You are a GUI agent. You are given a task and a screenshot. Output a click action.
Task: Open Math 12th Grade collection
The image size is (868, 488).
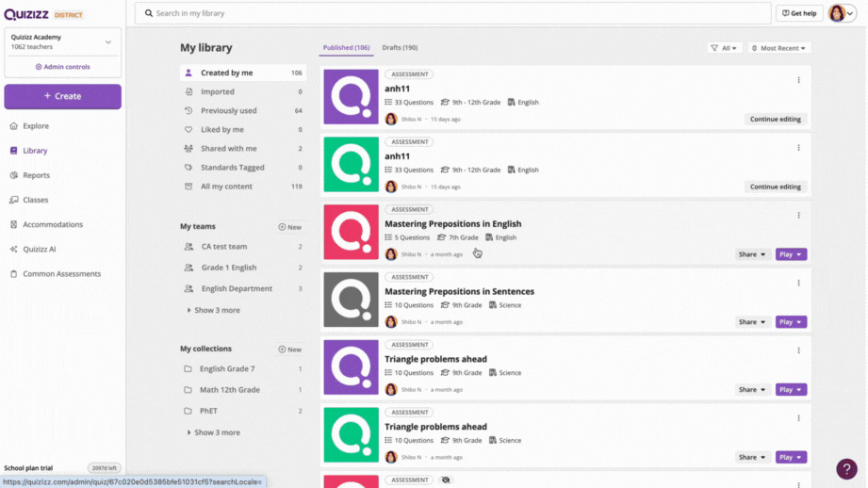click(243, 390)
